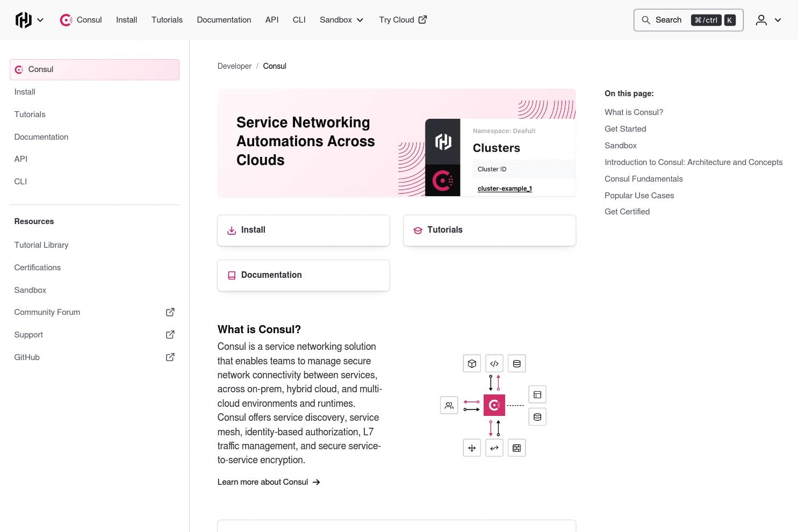Expand the user account chevron
This screenshot has height=532, width=798.
(x=778, y=20)
